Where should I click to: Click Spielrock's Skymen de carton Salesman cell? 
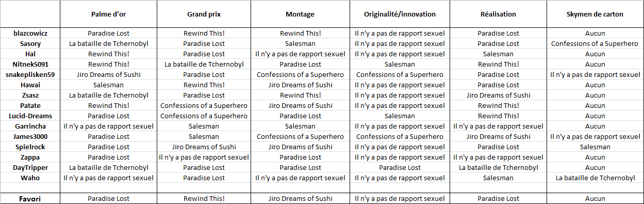pyautogui.click(x=595, y=147)
